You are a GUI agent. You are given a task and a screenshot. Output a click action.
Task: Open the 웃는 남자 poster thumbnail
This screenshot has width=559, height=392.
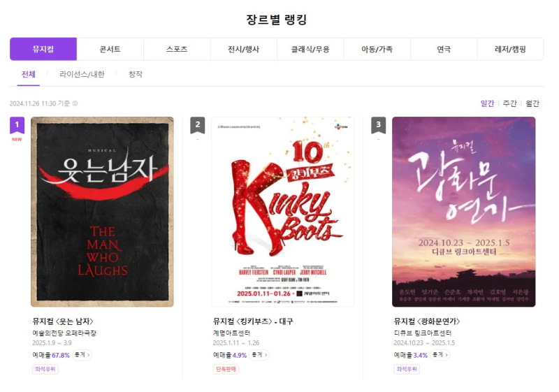102,212
